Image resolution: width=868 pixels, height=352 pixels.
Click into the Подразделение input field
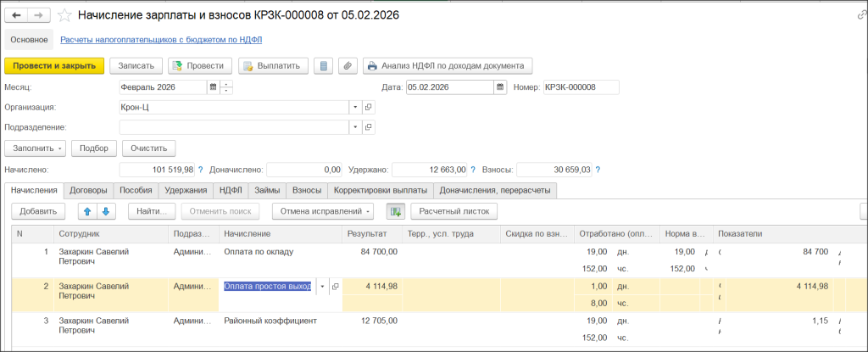point(234,127)
